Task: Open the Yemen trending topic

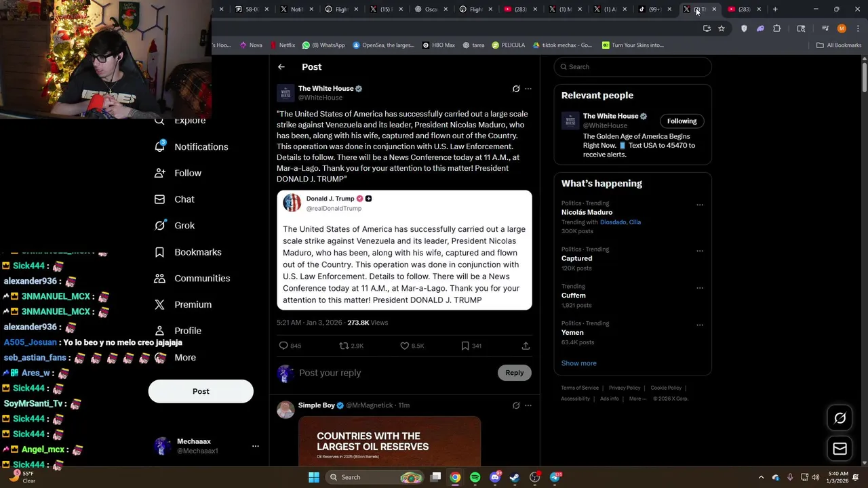Action: pos(572,333)
